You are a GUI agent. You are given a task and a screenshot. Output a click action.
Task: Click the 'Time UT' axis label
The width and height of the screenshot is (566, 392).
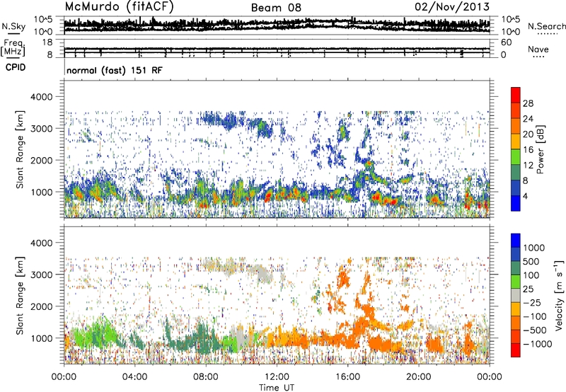(x=277, y=388)
